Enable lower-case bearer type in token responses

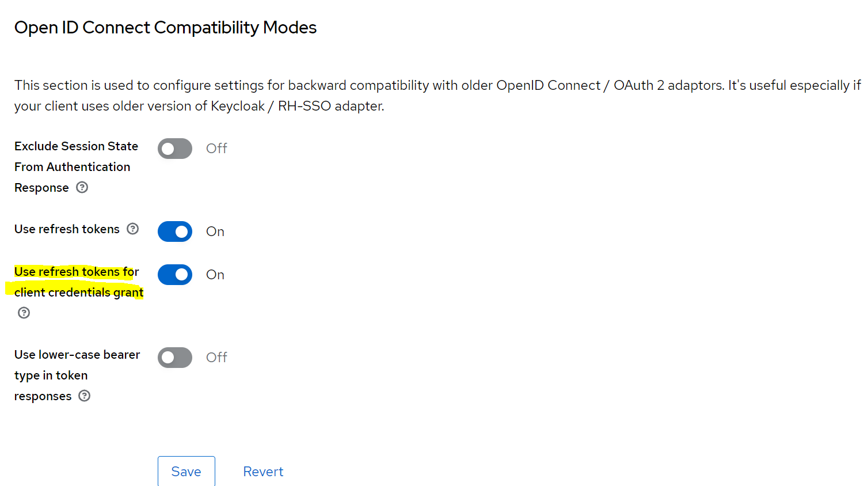174,357
